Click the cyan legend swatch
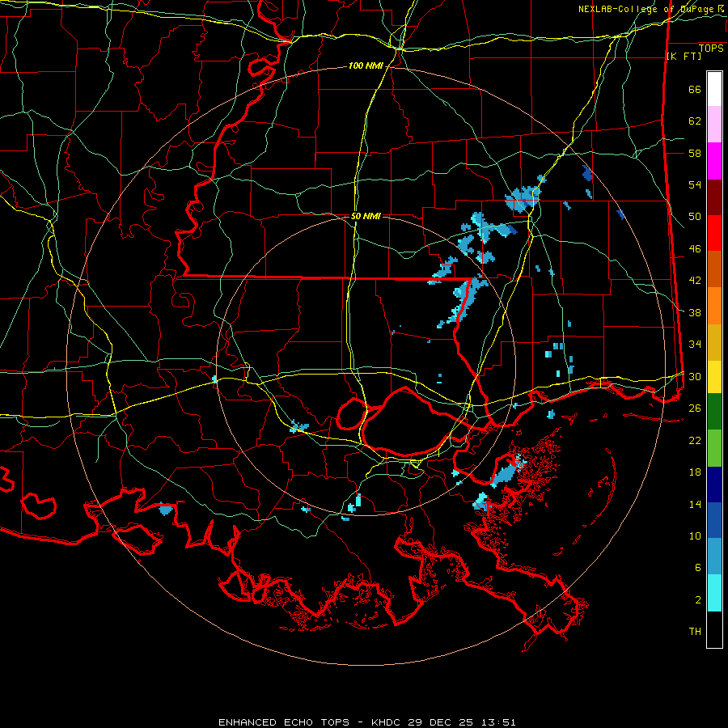 point(714,593)
